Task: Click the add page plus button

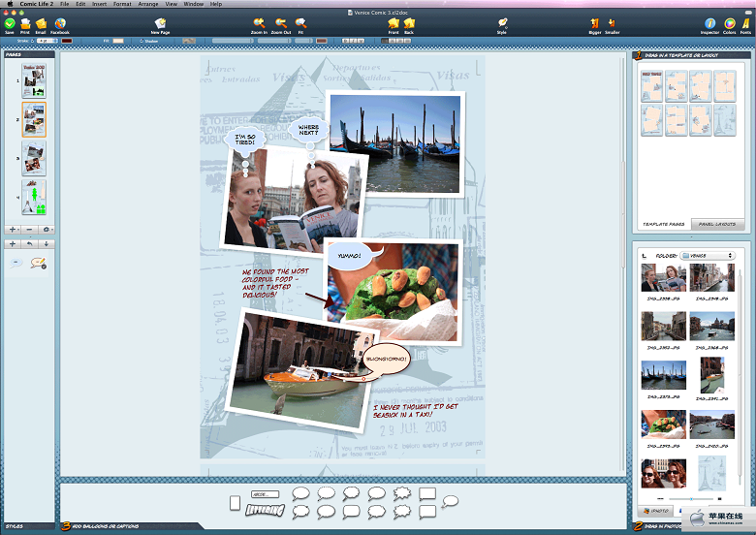Action: pyautogui.click(x=12, y=230)
